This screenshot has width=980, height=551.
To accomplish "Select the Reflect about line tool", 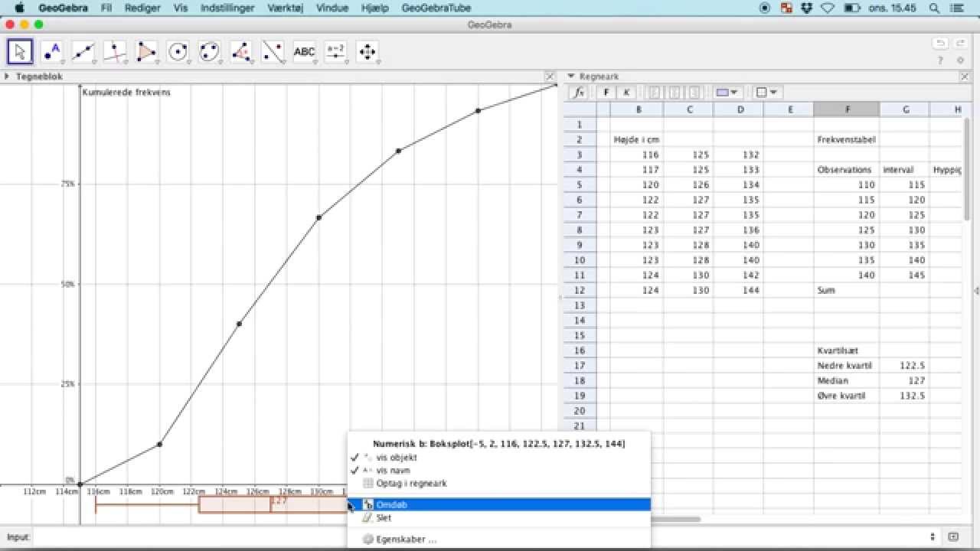I will 273,52.
